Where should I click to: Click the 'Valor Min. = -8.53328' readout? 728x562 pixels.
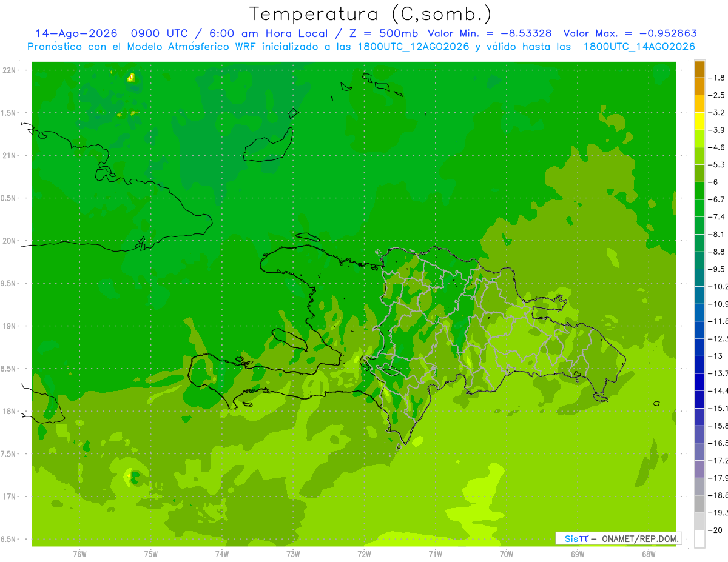coord(490,33)
